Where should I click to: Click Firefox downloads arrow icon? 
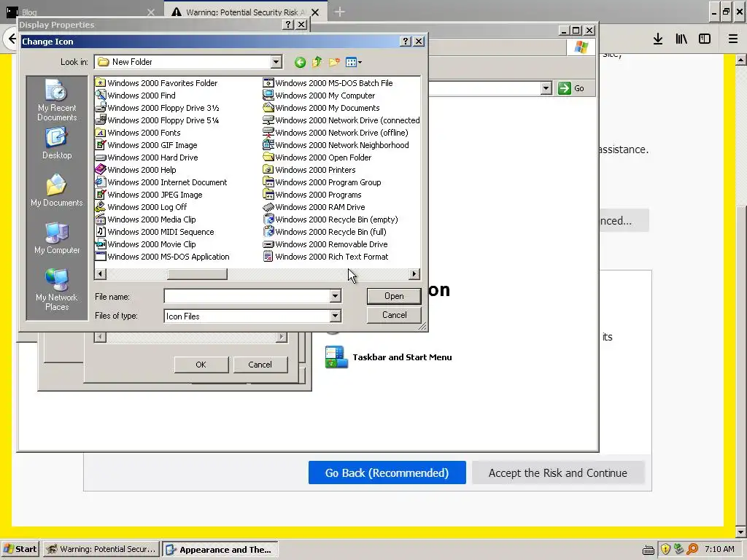tap(658, 39)
